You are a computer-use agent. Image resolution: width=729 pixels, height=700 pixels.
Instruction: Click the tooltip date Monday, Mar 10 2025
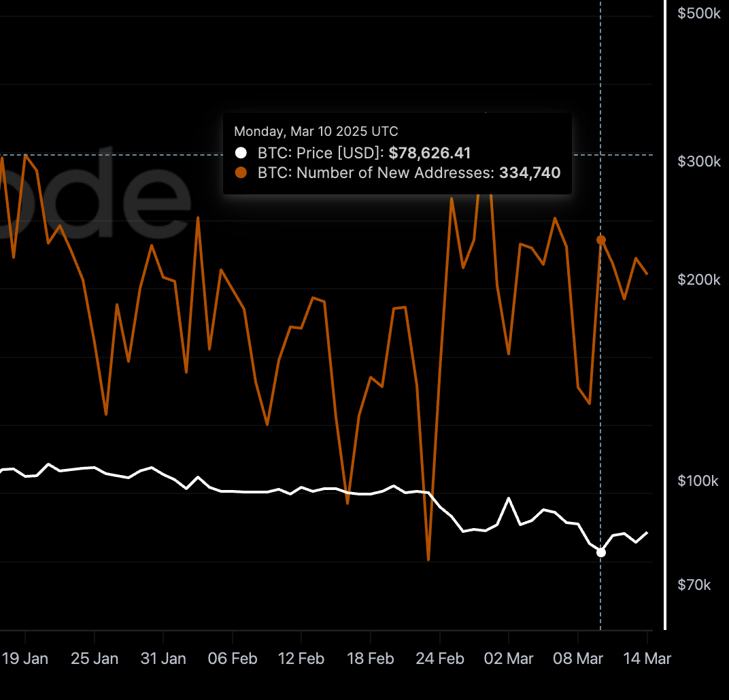pos(316,131)
